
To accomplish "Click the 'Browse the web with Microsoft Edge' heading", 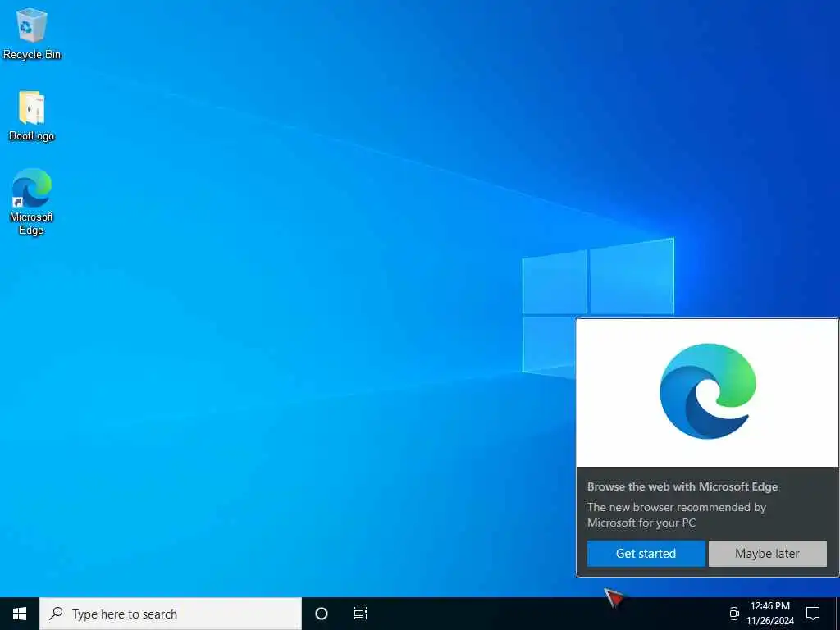I will 682,486.
